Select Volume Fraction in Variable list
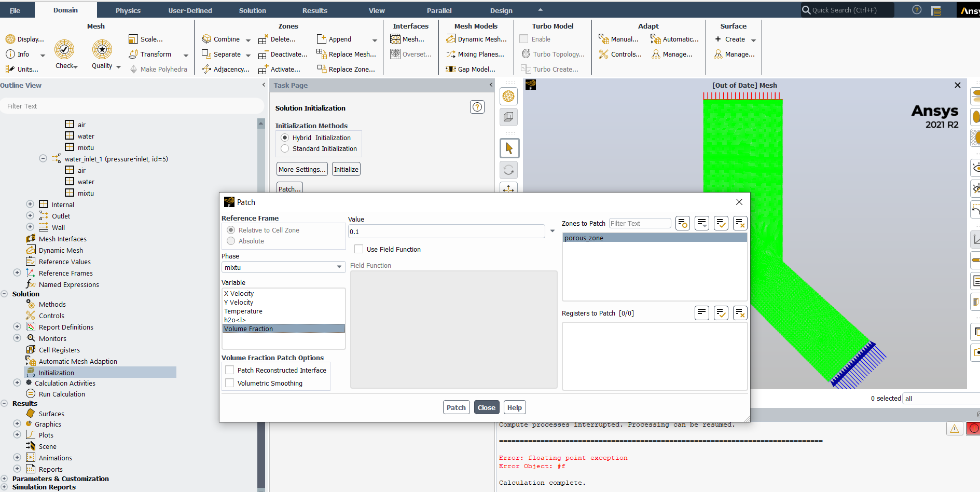980x492 pixels. point(284,329)
